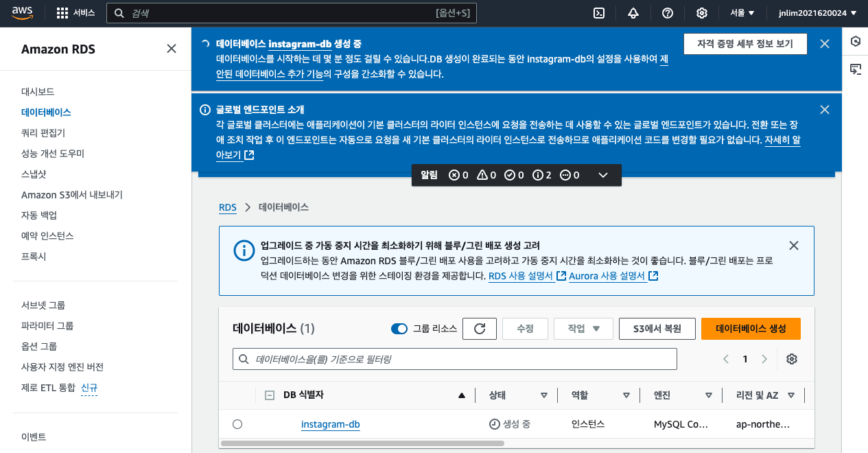
Task: Select the instagram-db radio button
Action: (x=237, y=424)
